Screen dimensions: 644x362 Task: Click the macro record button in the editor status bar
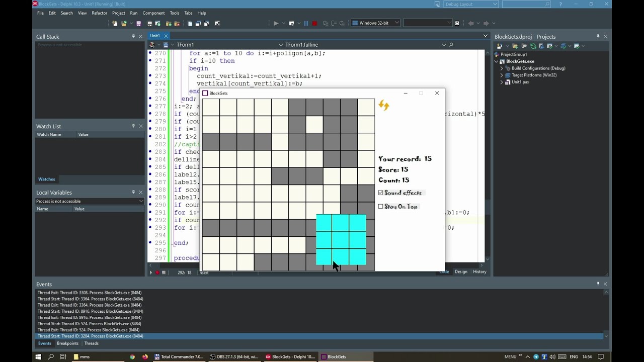click(157, 273)
